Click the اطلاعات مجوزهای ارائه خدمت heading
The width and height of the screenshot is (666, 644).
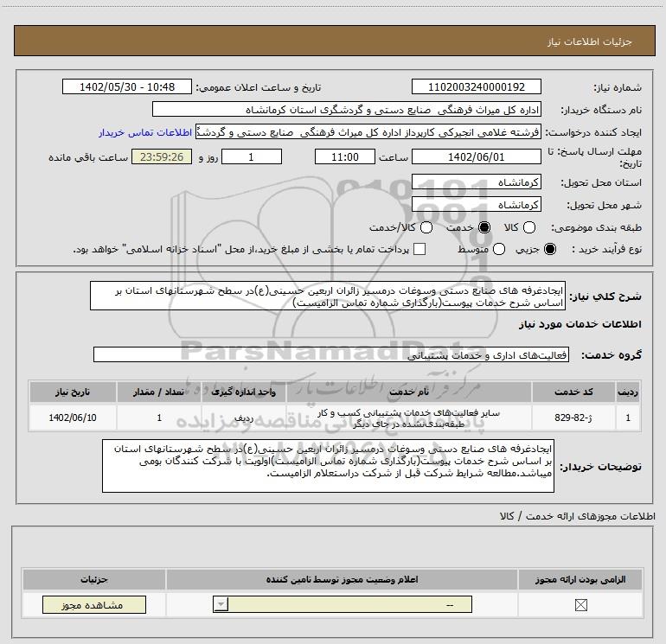coord(577,516)
